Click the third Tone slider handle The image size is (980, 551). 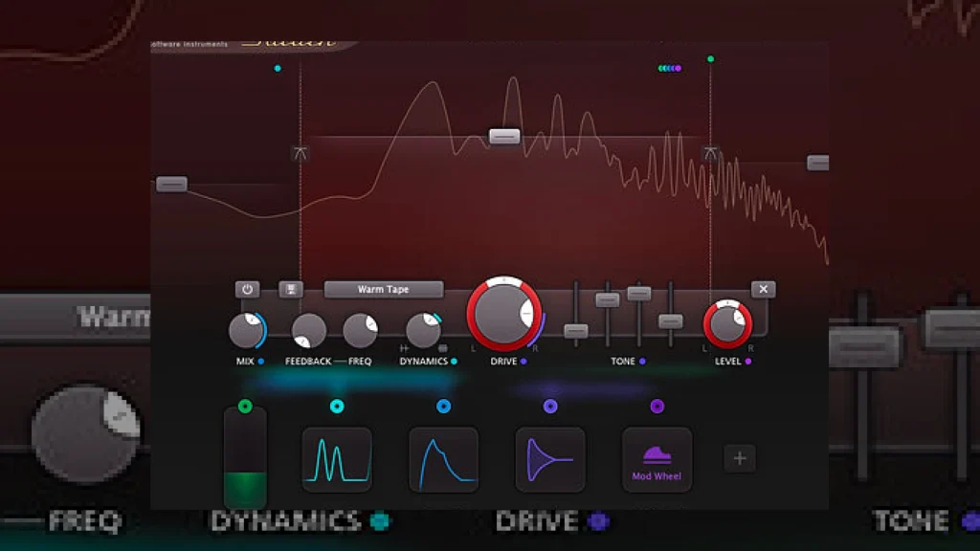[638, 293]
